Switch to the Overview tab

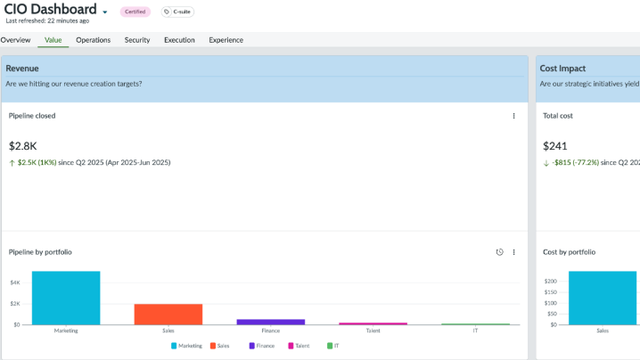(x=16, y=40)
